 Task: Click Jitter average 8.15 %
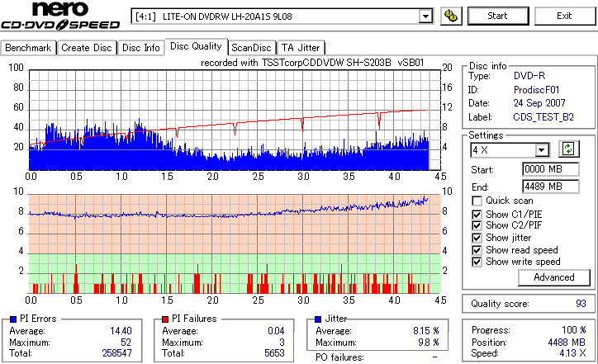426,331
